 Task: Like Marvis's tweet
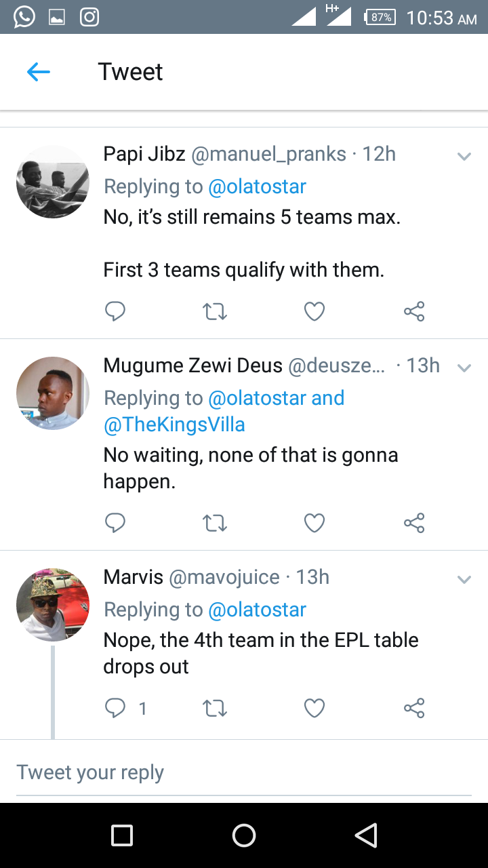314,709
